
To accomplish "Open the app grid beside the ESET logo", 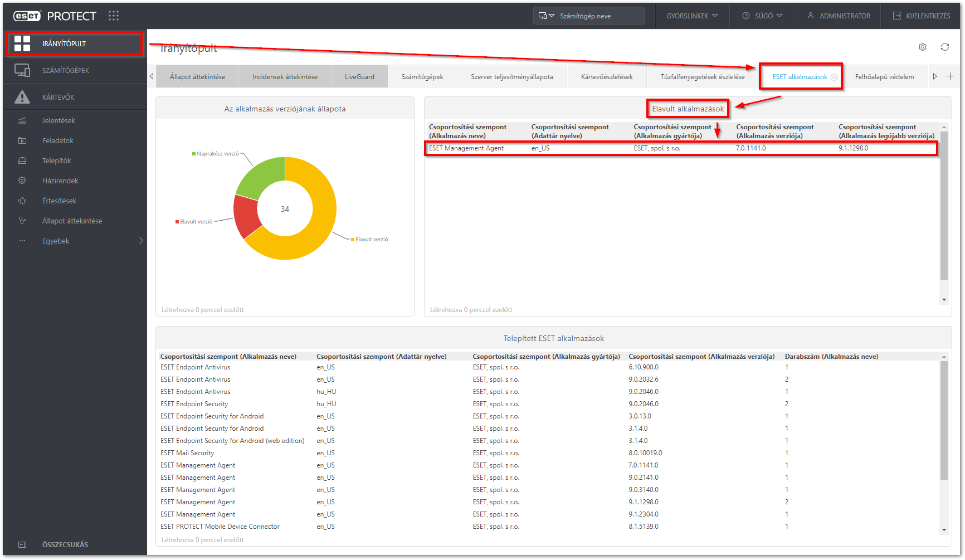I will (114, 16).
